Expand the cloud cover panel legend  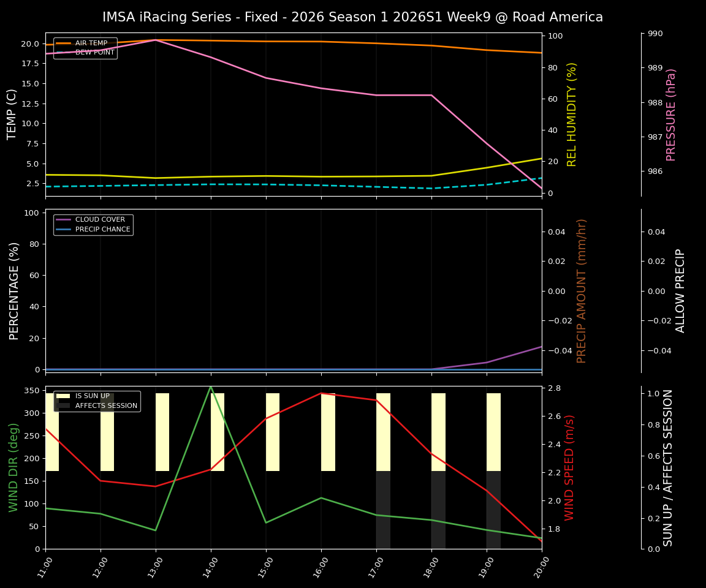[93, 224]
